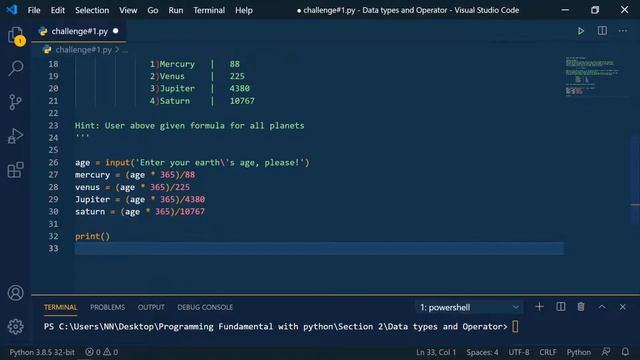Open the Terminal menu

[209, 10]
